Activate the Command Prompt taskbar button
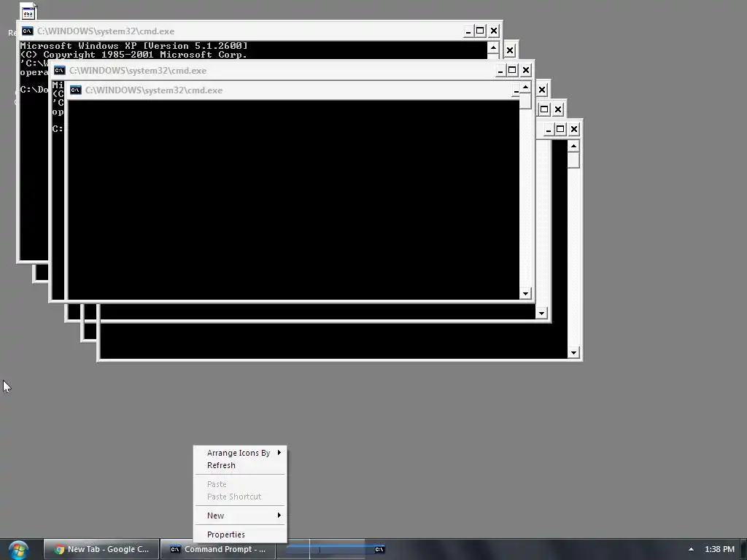747x560 pixels. pos(217,549)
